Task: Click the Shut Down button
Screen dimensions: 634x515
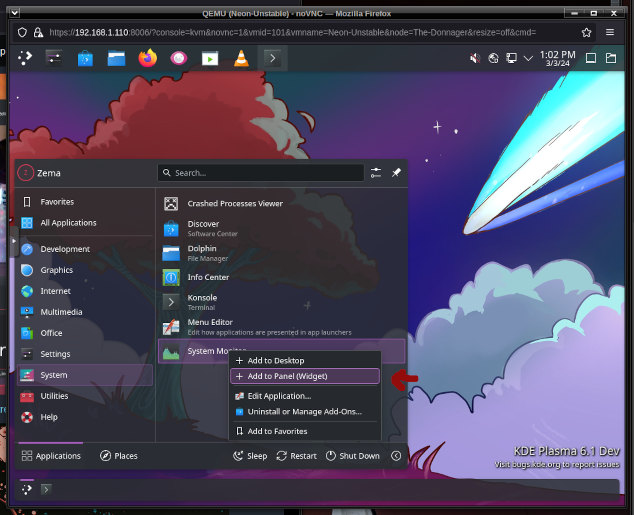Action: pos(353,456)
